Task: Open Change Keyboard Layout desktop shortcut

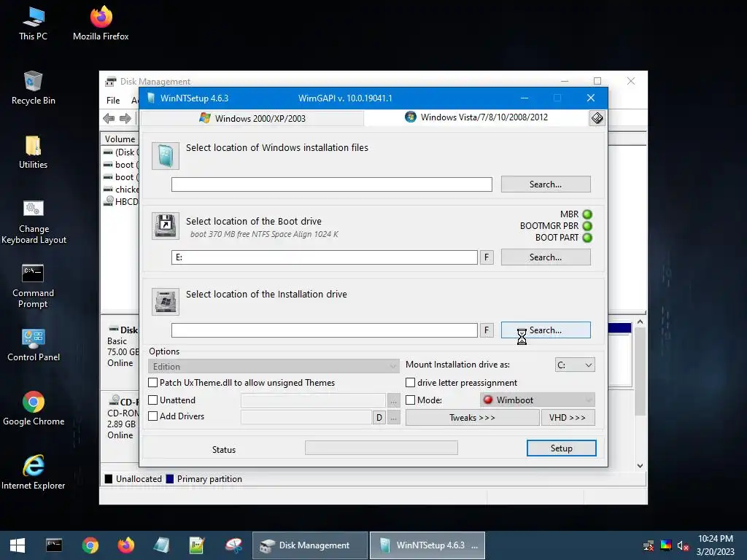Action: pyautogui.click(x=34, y=222)
